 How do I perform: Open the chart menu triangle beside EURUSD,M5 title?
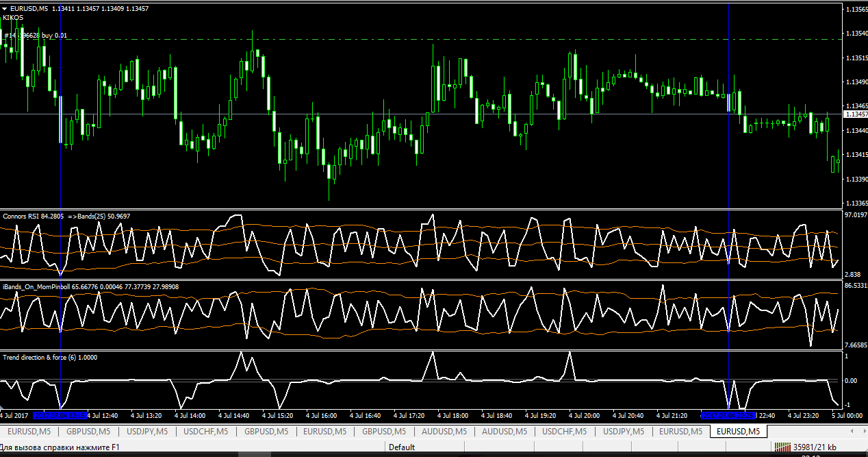pos(5,8)
